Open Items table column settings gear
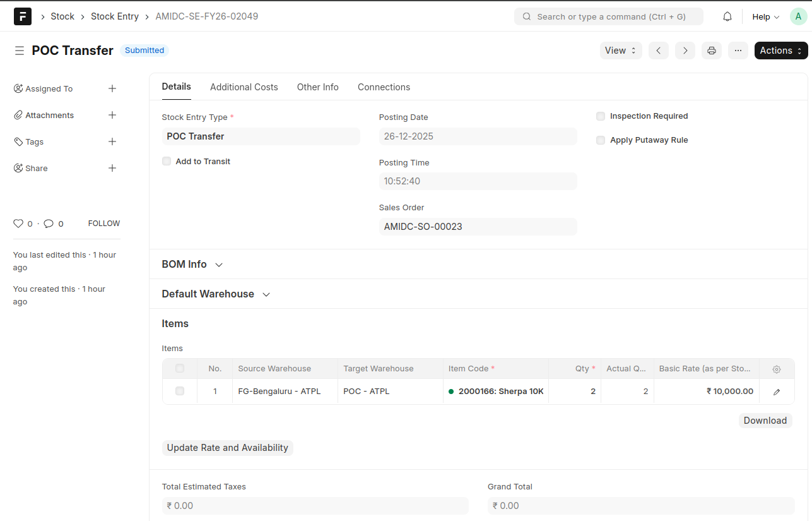The width and height of the screenshot is (812, 521). pyautogui.click(x=777, y=369)
